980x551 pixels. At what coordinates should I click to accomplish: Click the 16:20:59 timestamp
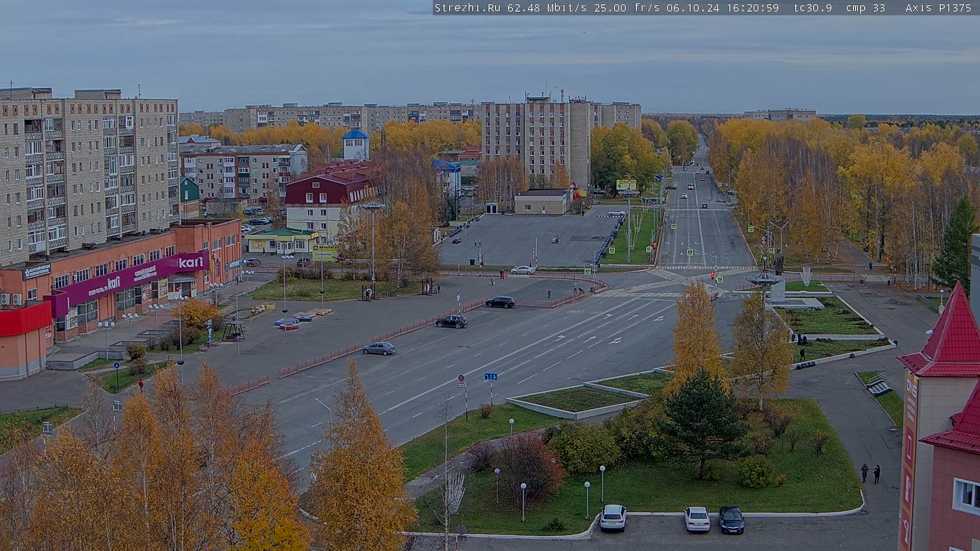pos(752,8)
